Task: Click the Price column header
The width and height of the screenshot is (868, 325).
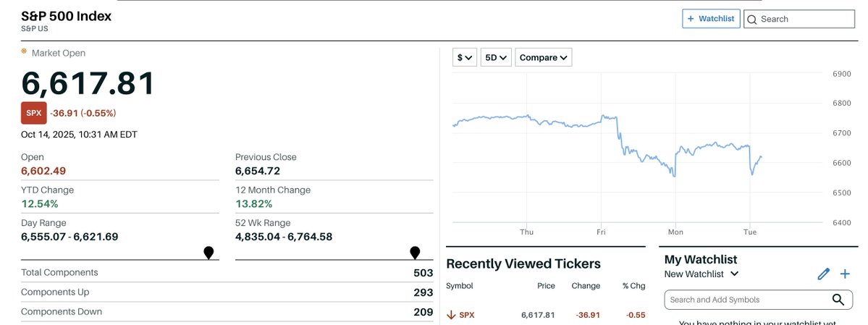Action: click(546, 286)
